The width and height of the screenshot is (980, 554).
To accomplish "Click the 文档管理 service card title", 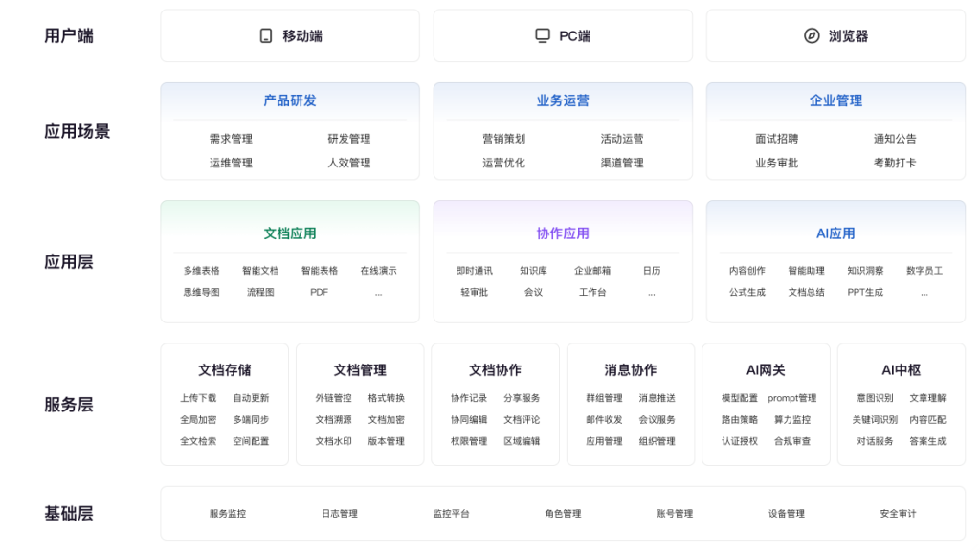I will (360, 370).
